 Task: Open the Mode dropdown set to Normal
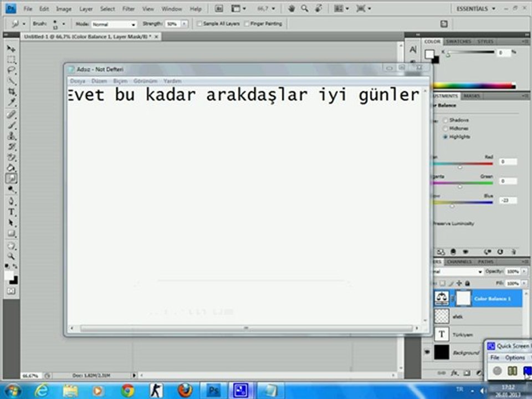pos(114,24)
